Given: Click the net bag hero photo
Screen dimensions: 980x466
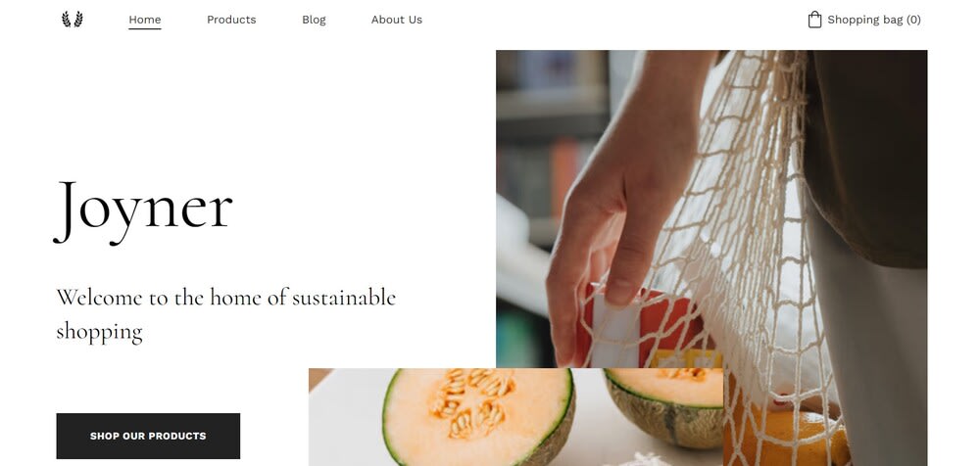Looking at the screenshot, I should [711, 209].
